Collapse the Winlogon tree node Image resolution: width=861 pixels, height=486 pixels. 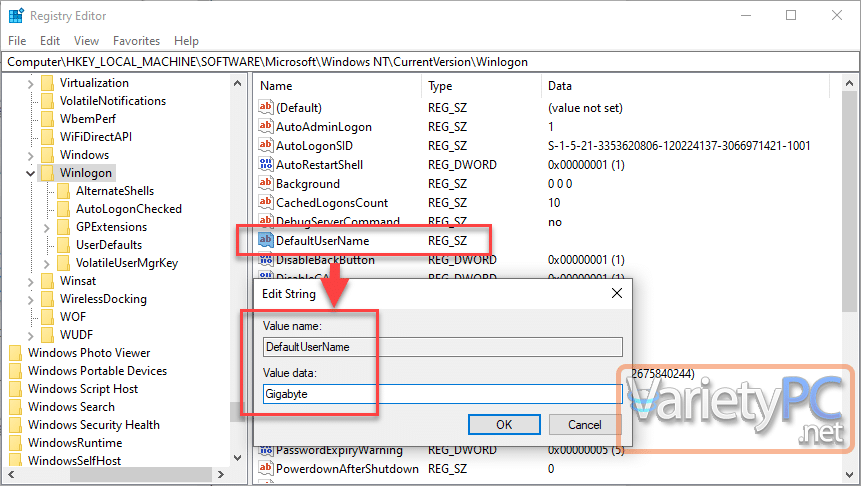[31, 173]
